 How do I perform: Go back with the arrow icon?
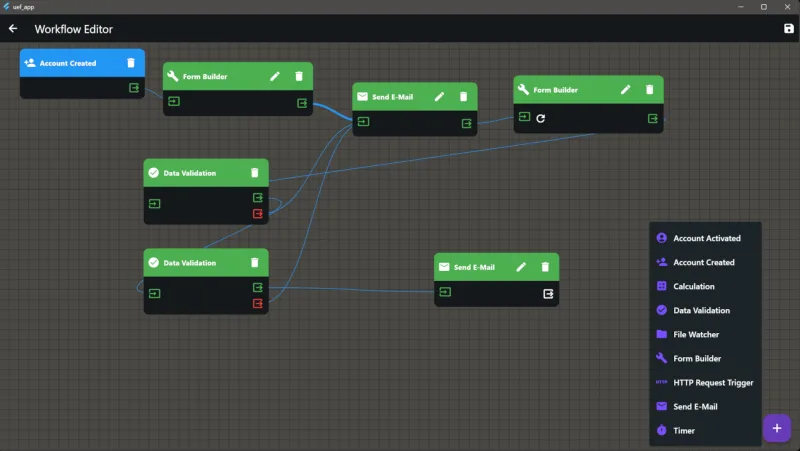coord(13,29)
